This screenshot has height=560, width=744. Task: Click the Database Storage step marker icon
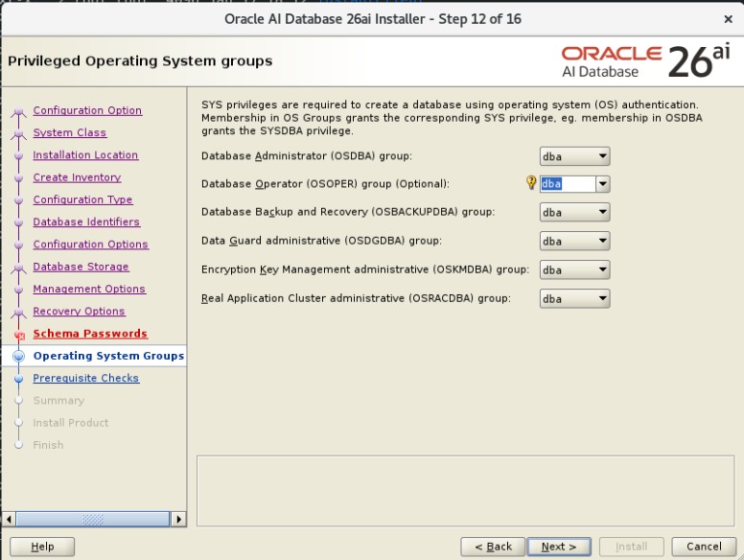pos(18,268)
